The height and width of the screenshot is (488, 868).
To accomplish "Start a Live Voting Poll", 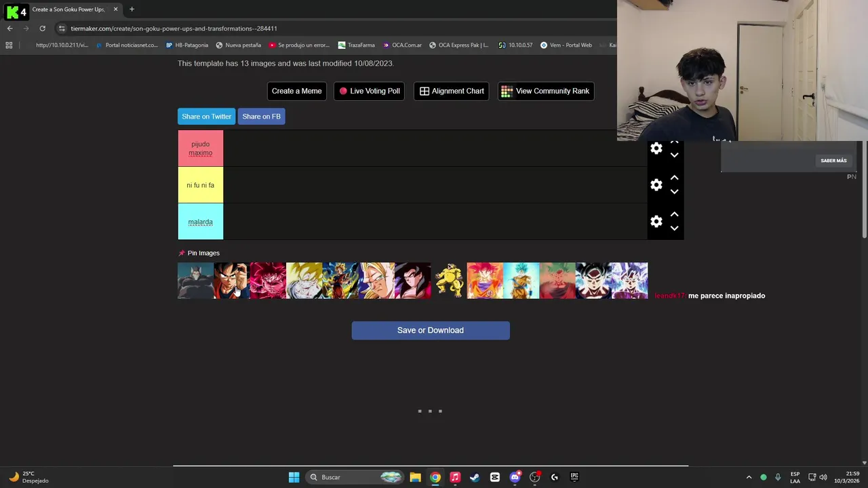I will click(370, 91).
